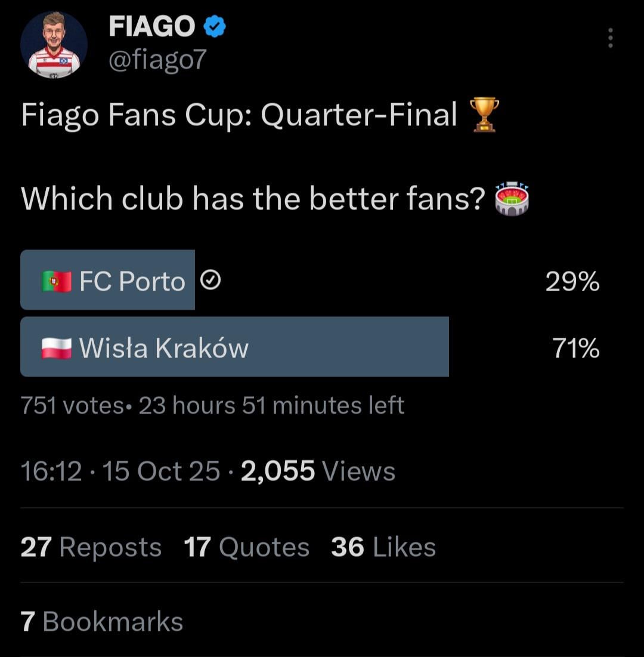Open the 16:12 · 15 Oct 25 timestamp
This screenshot has width=644, height=657.
[120, 471]
